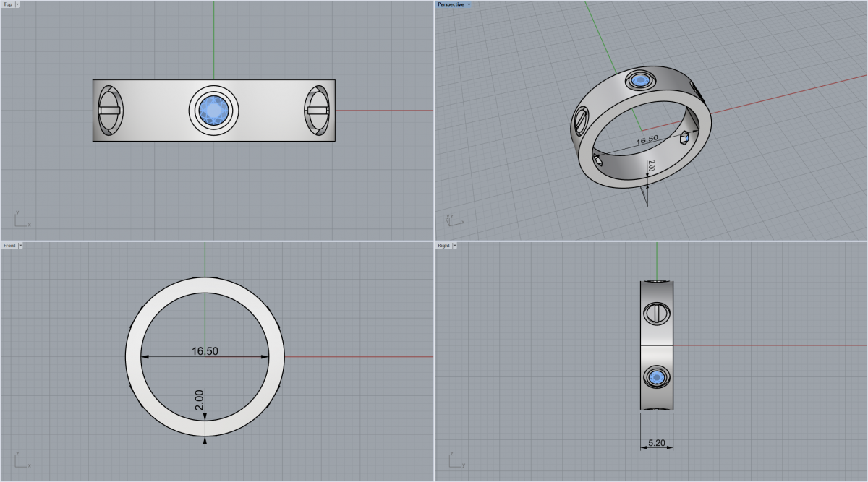
Task: Open the Right viewport dropdown arrow
Action: [454, 246]
